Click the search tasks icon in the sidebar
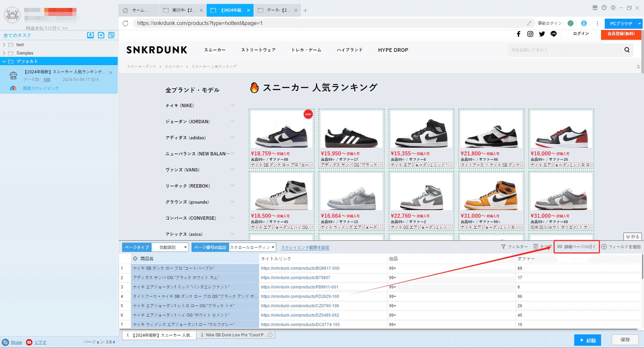This screenshot has width=644, height=348. [112, 35]
